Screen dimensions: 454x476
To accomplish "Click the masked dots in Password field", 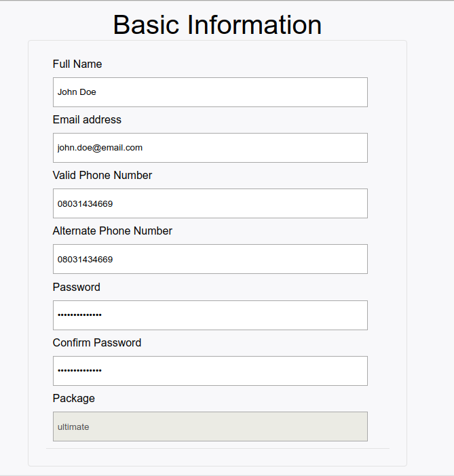I will click(79, 315).
